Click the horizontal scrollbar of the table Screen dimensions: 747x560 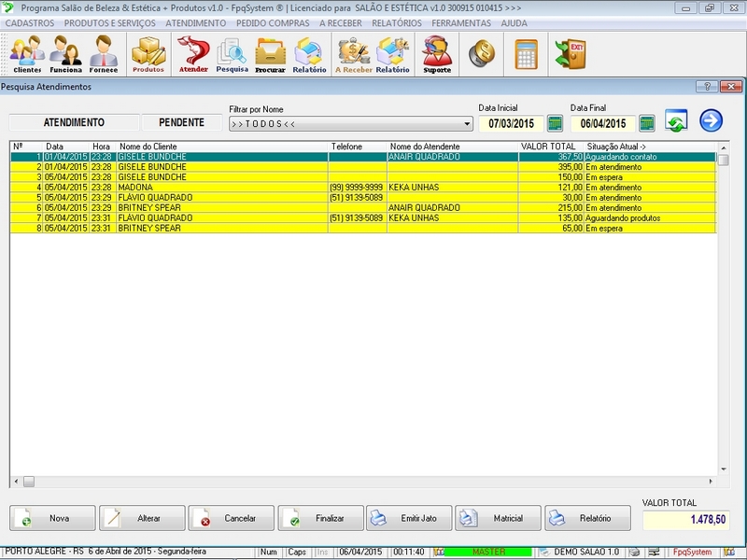point(364,482)
